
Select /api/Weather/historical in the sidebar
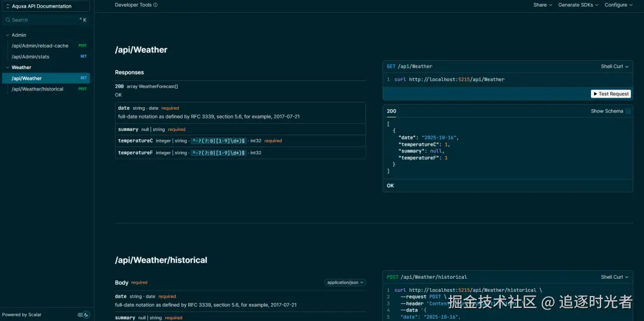38,89
